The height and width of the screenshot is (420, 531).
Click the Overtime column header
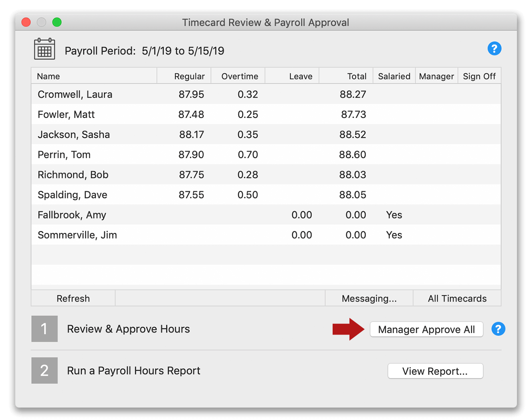click(239, 76)
